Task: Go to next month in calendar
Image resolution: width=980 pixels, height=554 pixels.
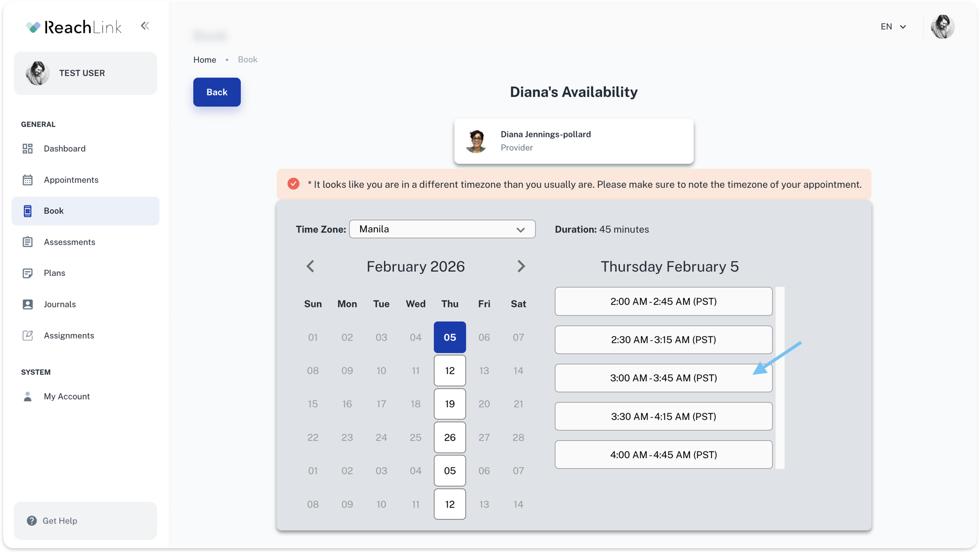Action: tap(521, 267)
